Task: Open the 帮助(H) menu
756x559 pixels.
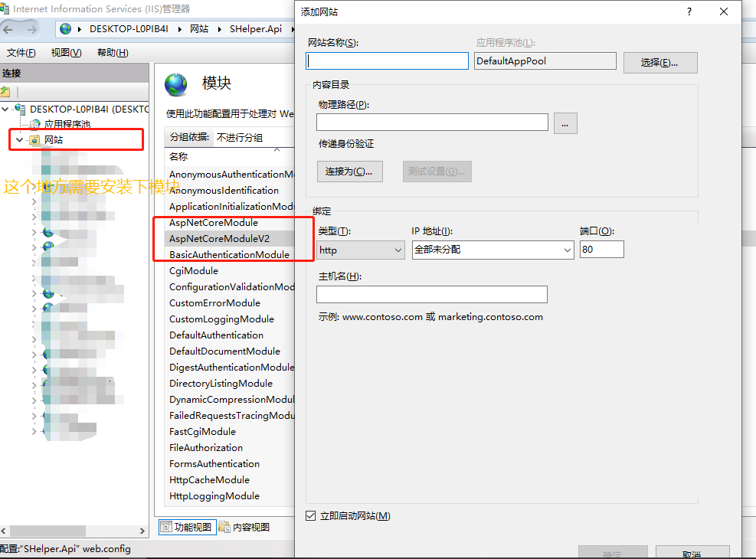Action: 113,53
